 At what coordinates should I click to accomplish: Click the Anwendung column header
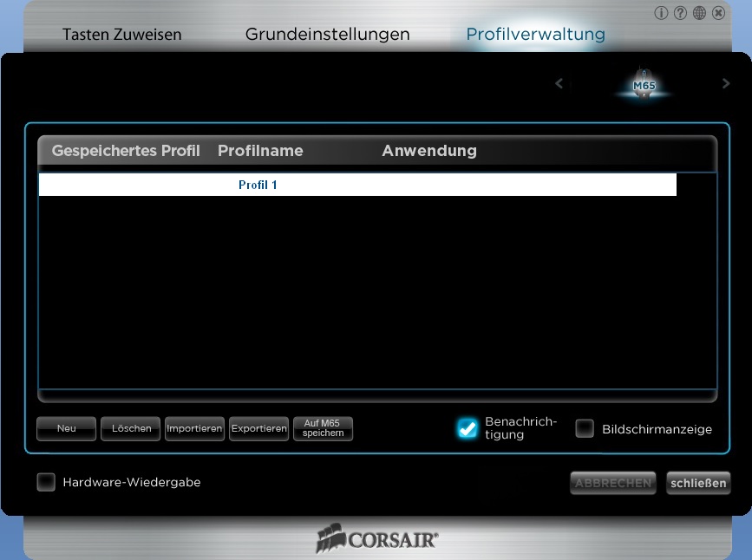pos(429,151)
